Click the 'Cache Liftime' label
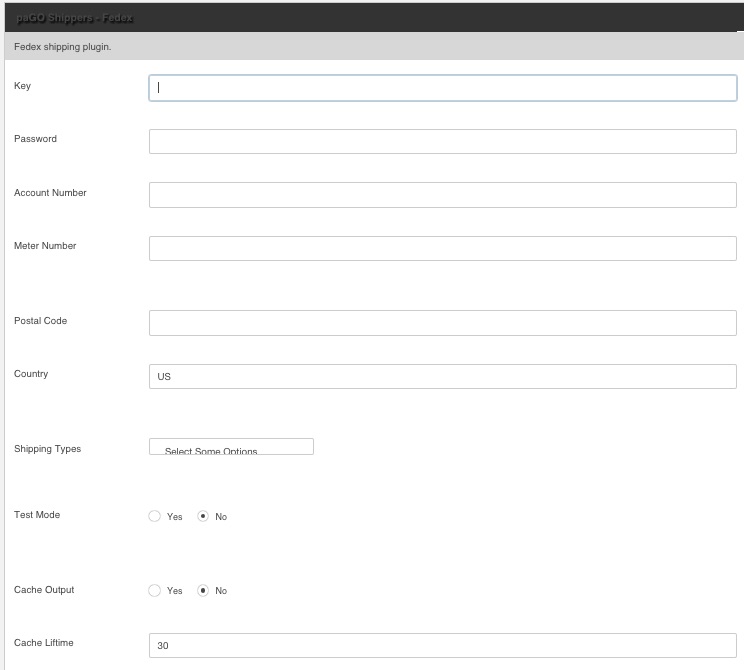This screenshot has height=670, width=744. (x=44, y=643)
